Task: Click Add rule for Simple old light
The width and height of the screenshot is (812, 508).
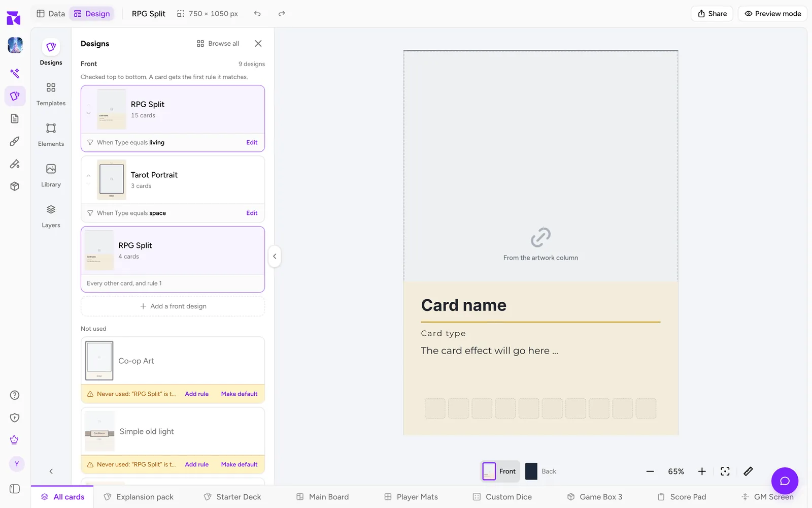Action: pyautogui.click(x=197, y=465)
